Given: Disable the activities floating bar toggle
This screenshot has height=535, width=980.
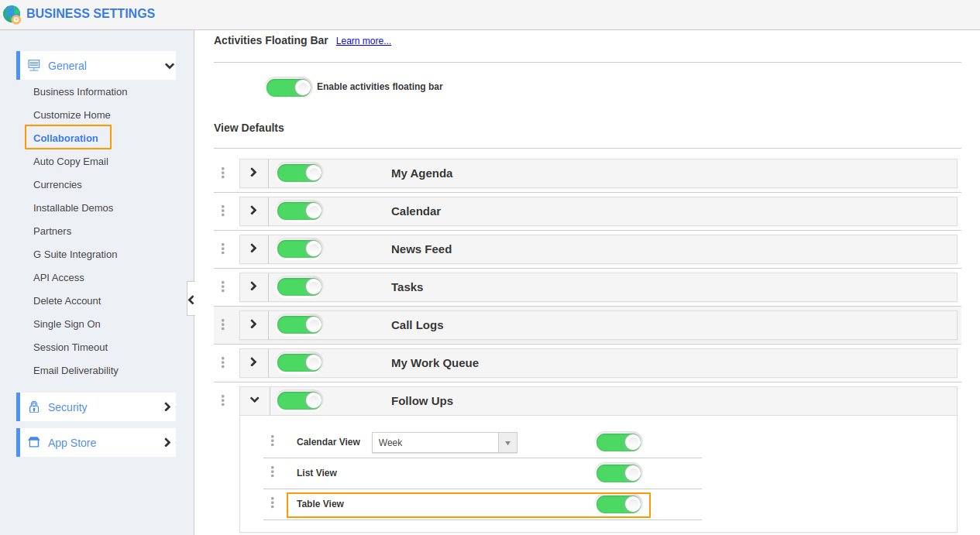Looking at the screenshot, I should [289, 87].
